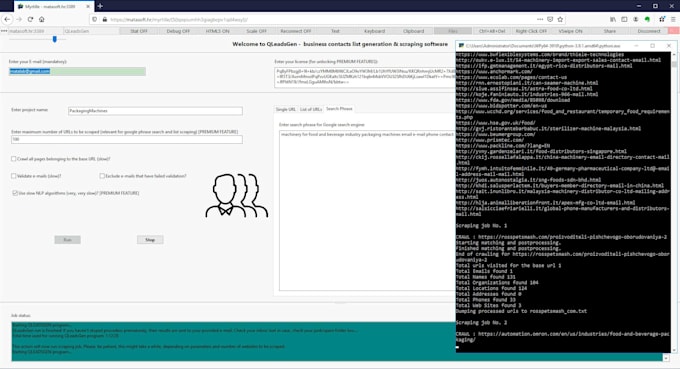Toggle HTML5 ON in Myrtille toolbar
The width and height of the screenshot is (680, 369).
pos(217,31)
